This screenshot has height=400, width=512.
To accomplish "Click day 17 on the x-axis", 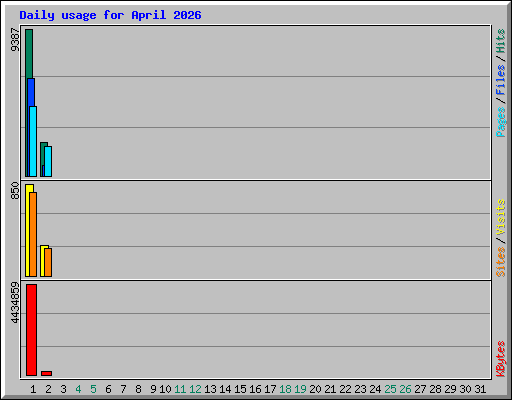I will tap(270, 389).
